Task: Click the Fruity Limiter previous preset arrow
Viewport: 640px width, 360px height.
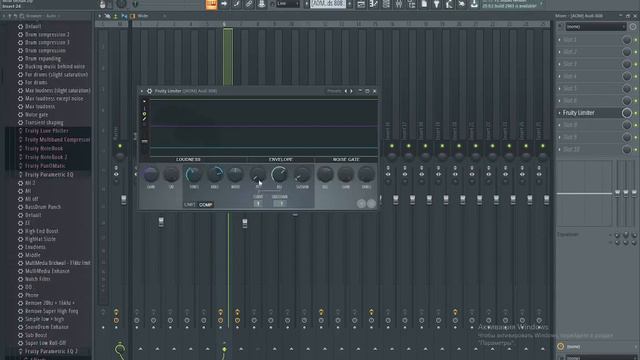Action: click(346, 91)
